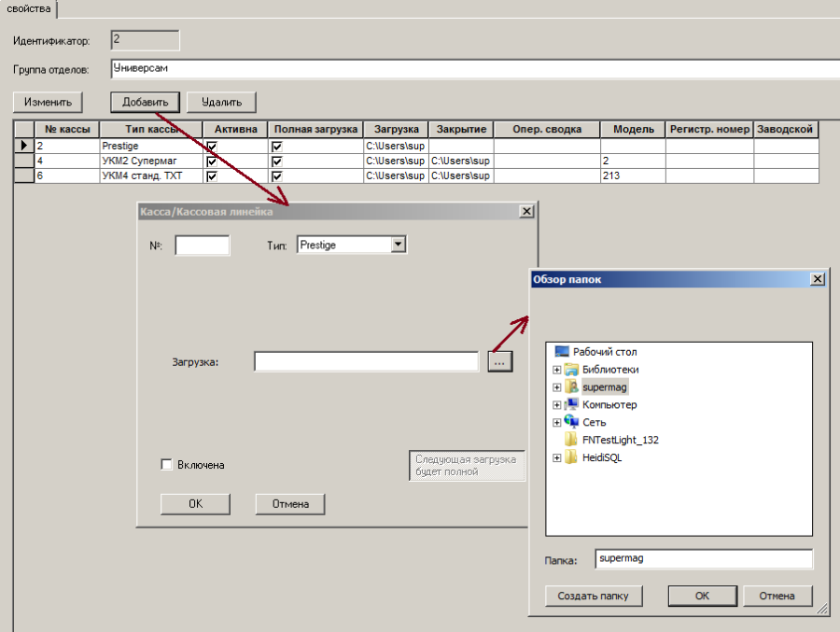Click the resize grip of Обзор папок
The image size is (840, 632).
[821, 609]
